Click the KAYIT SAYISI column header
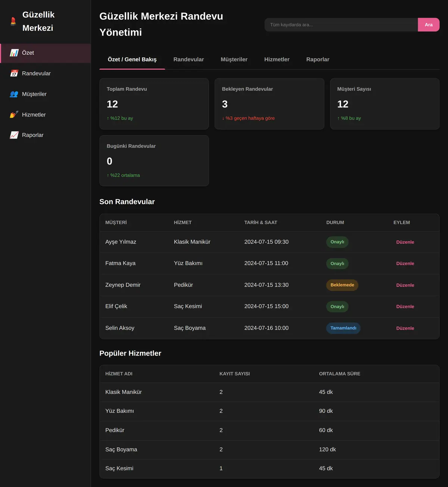Image resolution: width=448 pixels, height=487 pixels. pyautogui.click(x=234, y=374)
